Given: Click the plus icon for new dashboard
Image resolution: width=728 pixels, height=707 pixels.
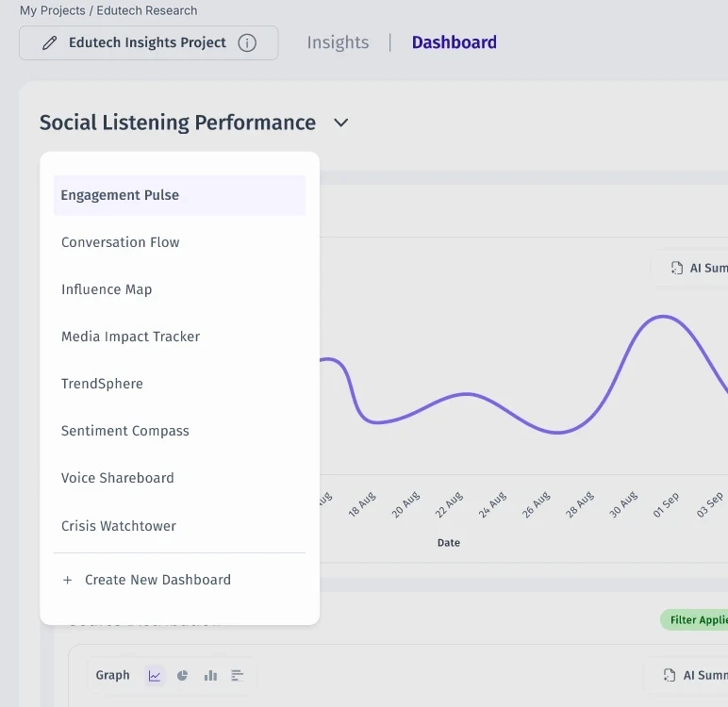Looking at the screenshot, I should (x=67, y=580).
